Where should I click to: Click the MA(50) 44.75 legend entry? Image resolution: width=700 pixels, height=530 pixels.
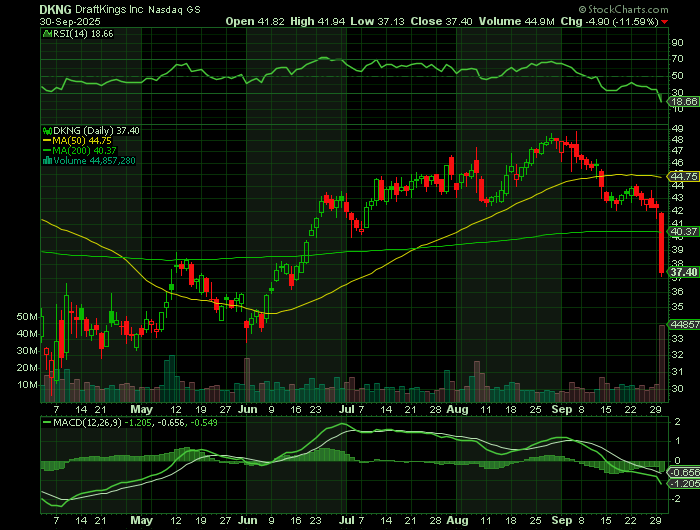point(77,140)
